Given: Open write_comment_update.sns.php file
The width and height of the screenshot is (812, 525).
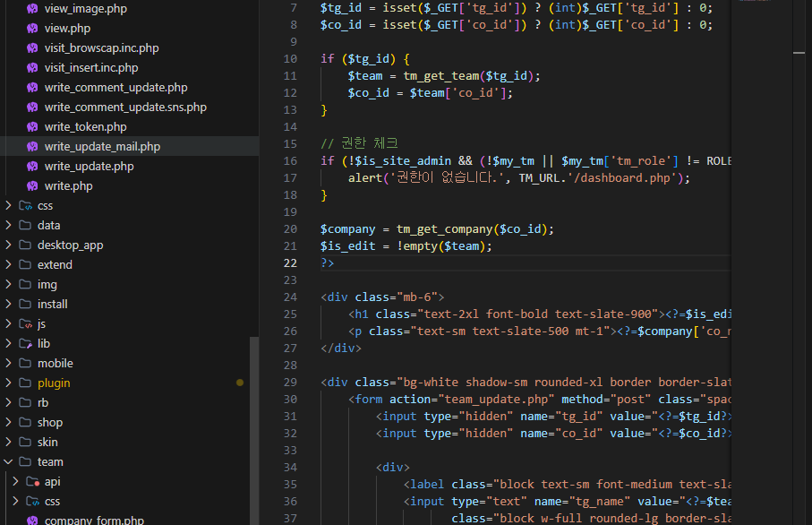Looking at the screenshot, I should click(125, 108).
